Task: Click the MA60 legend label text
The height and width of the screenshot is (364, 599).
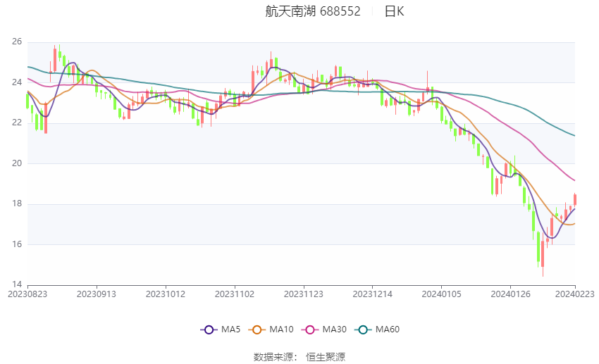Action: point(388,330)
